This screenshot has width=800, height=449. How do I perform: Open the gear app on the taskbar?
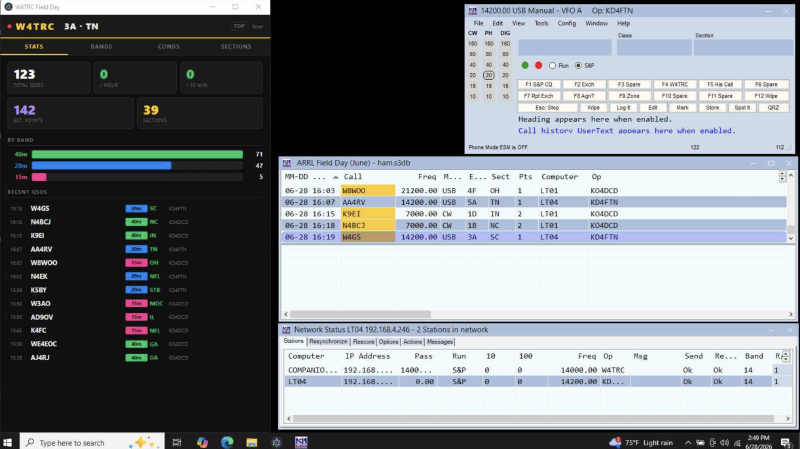(276, 442)
